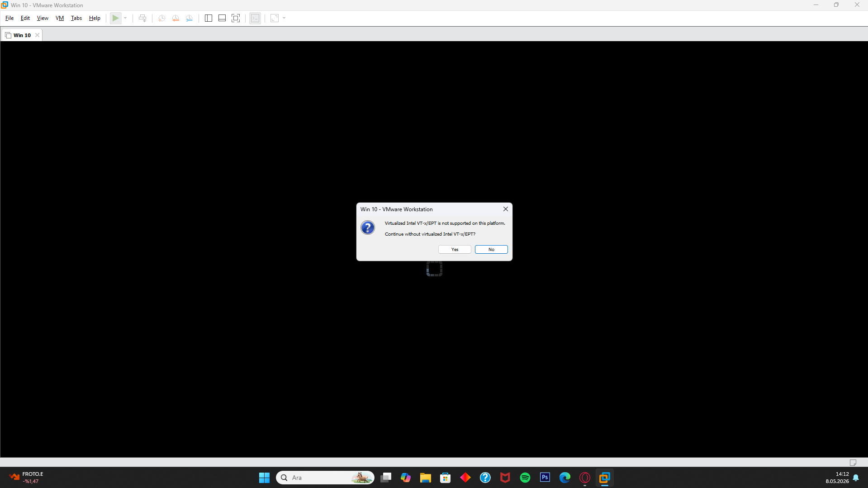This screenshot has height=488, width=868.
Task: Revert VM to previous snapshot
Action: pos(175,18)
